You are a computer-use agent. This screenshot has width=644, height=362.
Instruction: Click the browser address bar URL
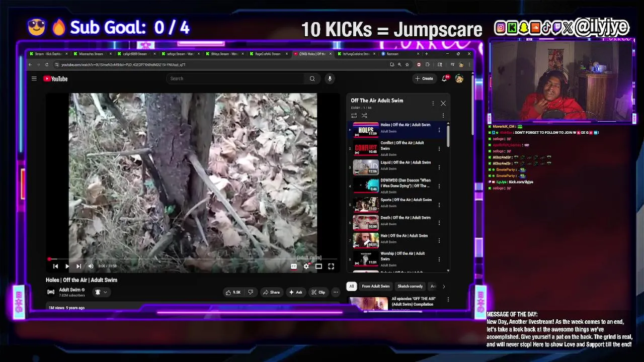coord(123,64)
